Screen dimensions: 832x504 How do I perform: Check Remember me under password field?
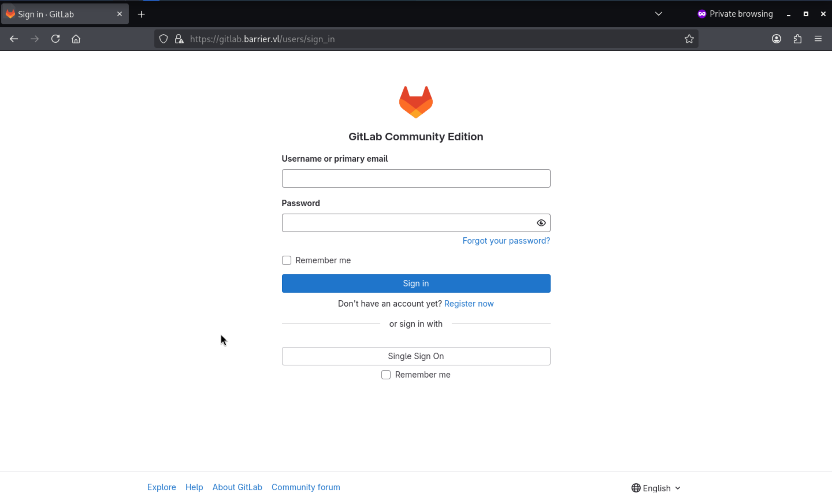(x=286, y=260)
